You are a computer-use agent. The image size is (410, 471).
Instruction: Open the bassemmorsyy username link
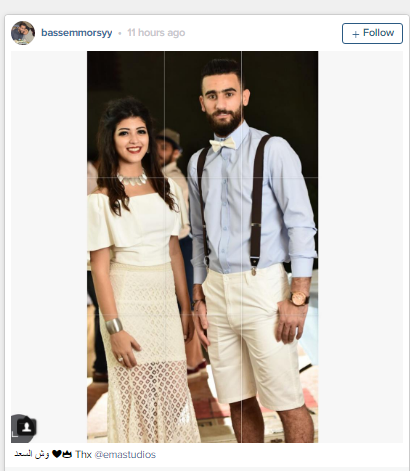[77, 33]
